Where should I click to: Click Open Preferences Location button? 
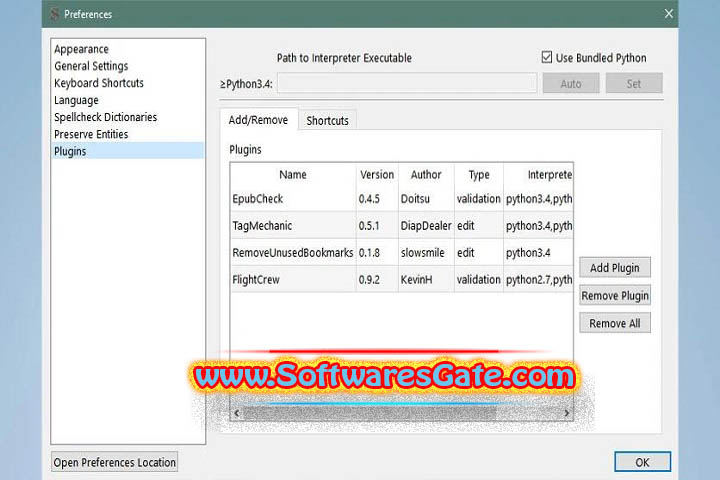115,462
